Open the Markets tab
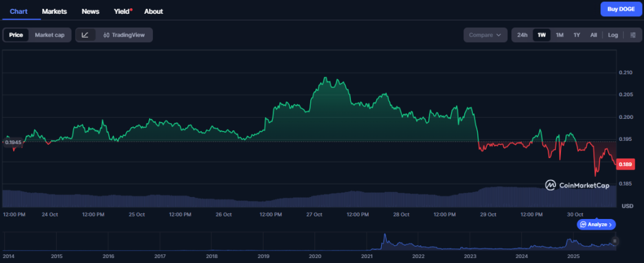This screenshot has width=644, height=263. [54, 11]
